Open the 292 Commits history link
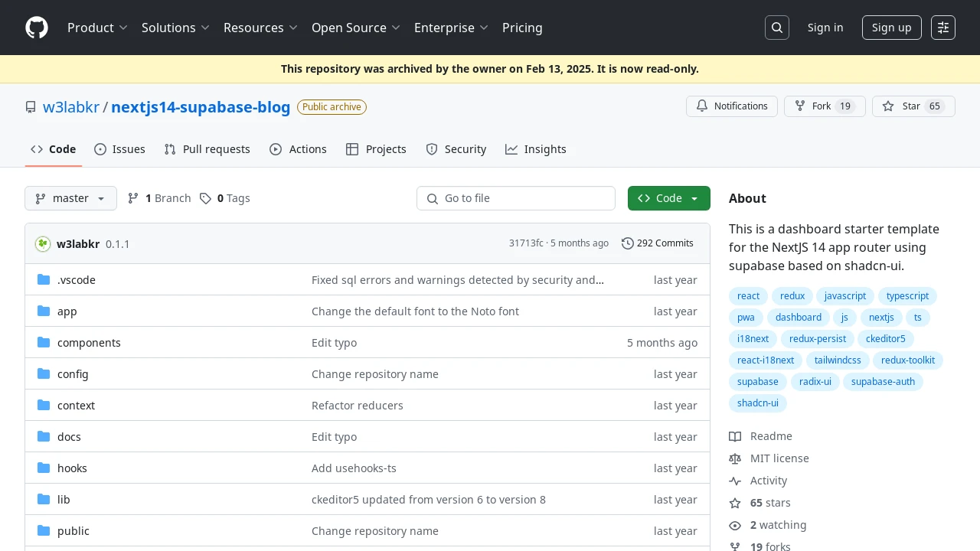 658,243
